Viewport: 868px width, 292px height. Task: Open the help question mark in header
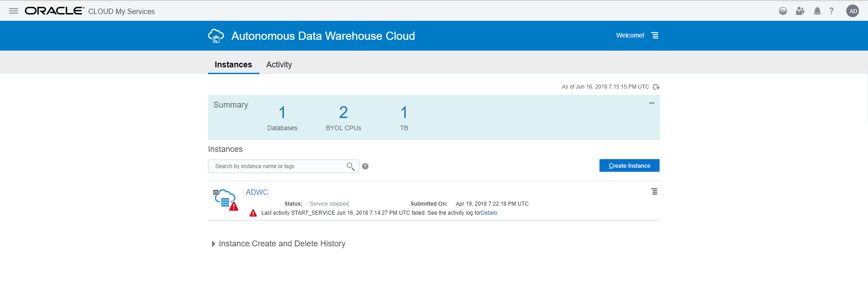coord(831,11)
